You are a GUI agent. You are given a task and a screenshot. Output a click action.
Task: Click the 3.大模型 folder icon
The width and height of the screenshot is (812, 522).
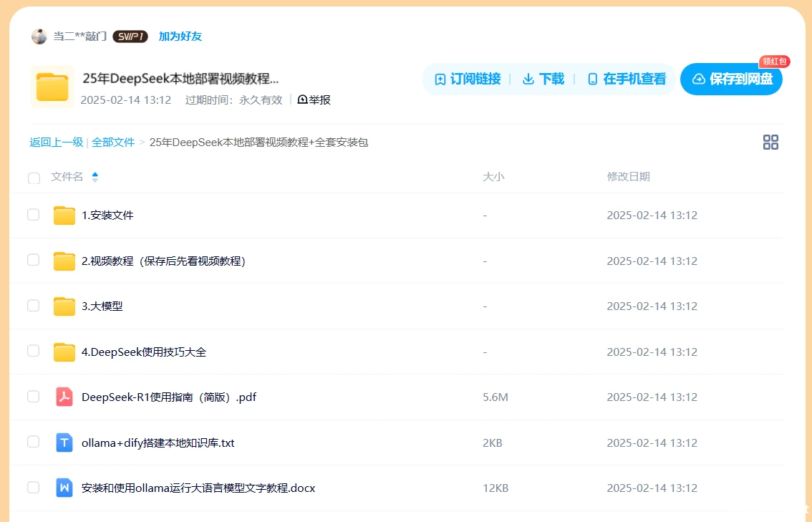(x=64, y=306)
